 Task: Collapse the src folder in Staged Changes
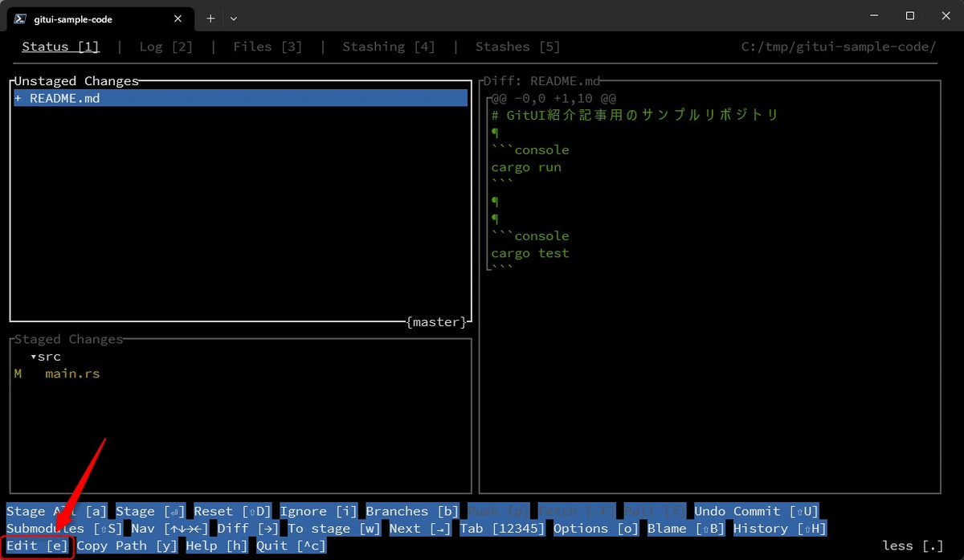pyautogui.click(x=46, y=356)
